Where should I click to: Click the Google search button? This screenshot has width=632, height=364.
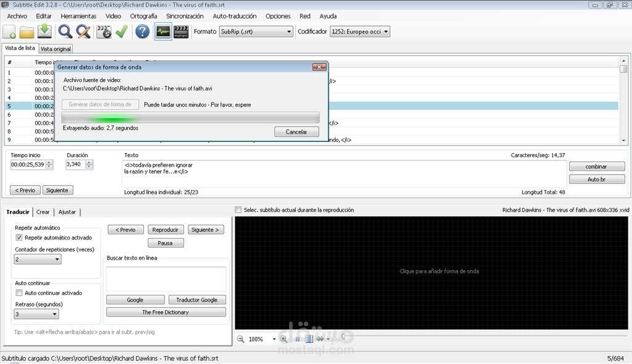tap(135, 300)
